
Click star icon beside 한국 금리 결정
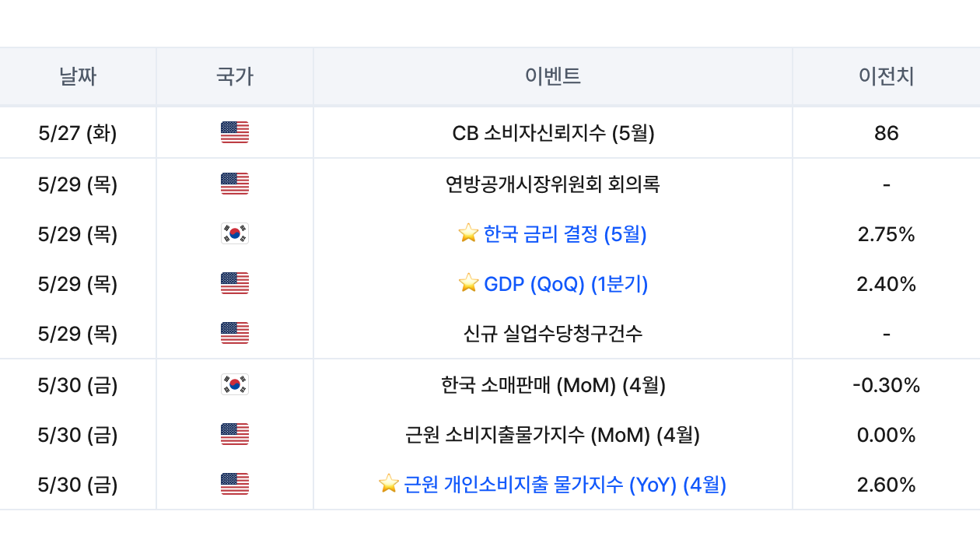point(468,233)
